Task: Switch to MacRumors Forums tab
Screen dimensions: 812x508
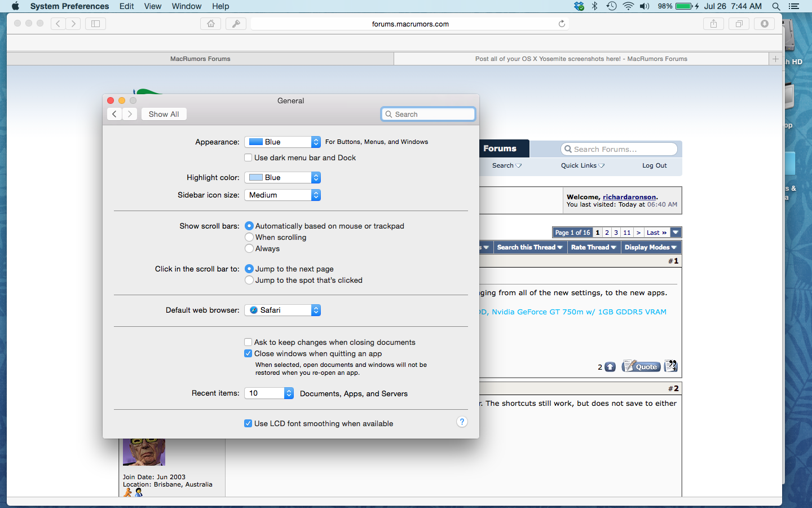Action: (x=200, y=59)
